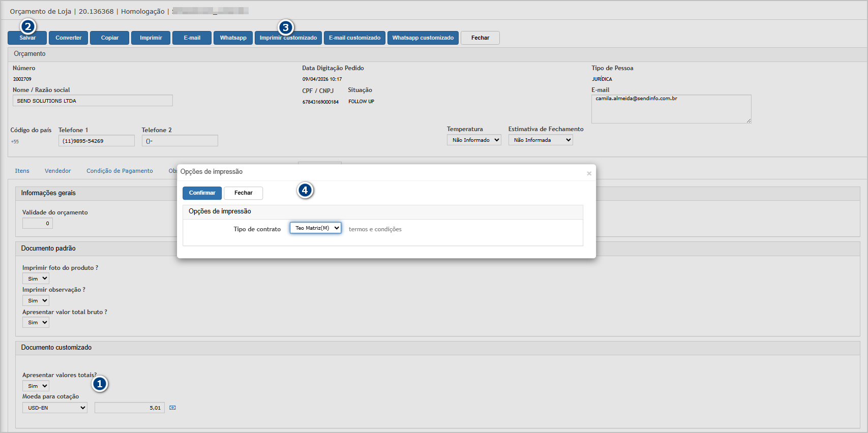Viewport: 868px width, 433px height.
Task: Click the Converter button
Action: click(x=68, y=38)
